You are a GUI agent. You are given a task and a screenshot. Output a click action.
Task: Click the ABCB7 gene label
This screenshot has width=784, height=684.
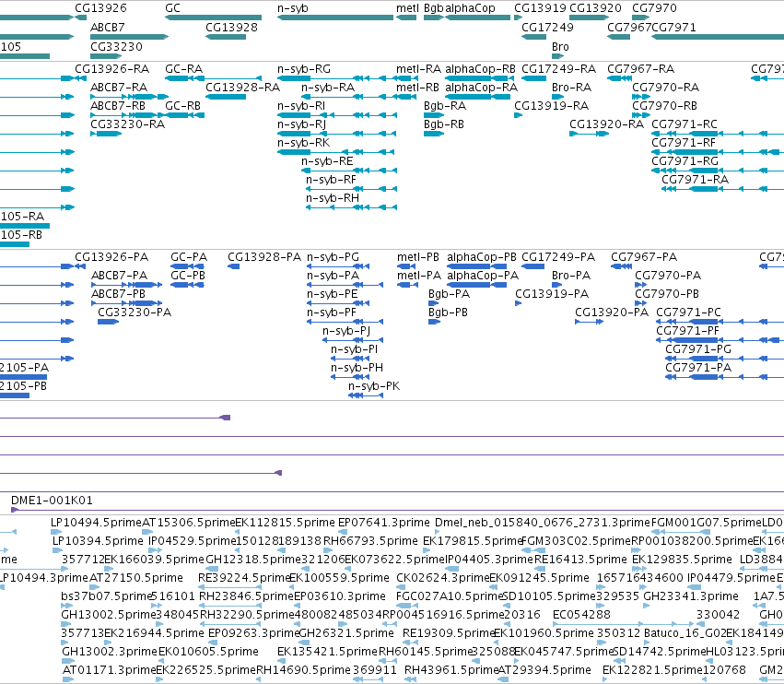click(x=108, y=27)
